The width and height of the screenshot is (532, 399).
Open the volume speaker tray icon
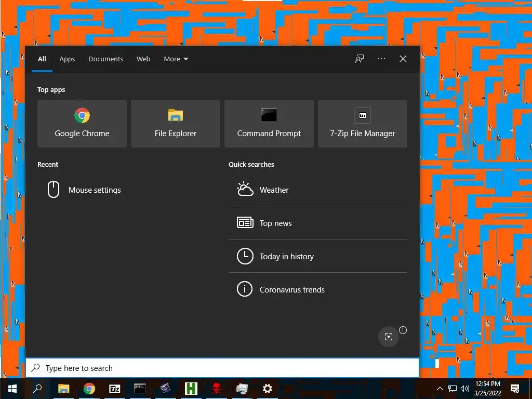[x=465, y=389]
